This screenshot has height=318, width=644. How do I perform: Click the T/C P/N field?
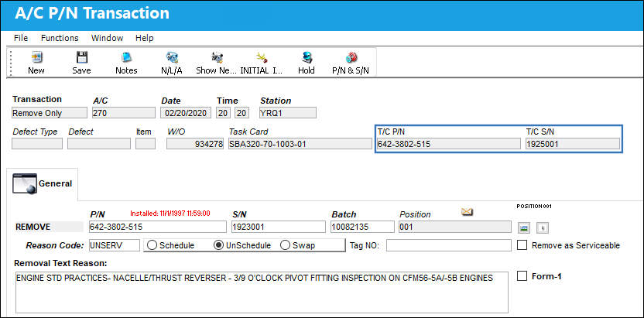(x=448, y=144)
